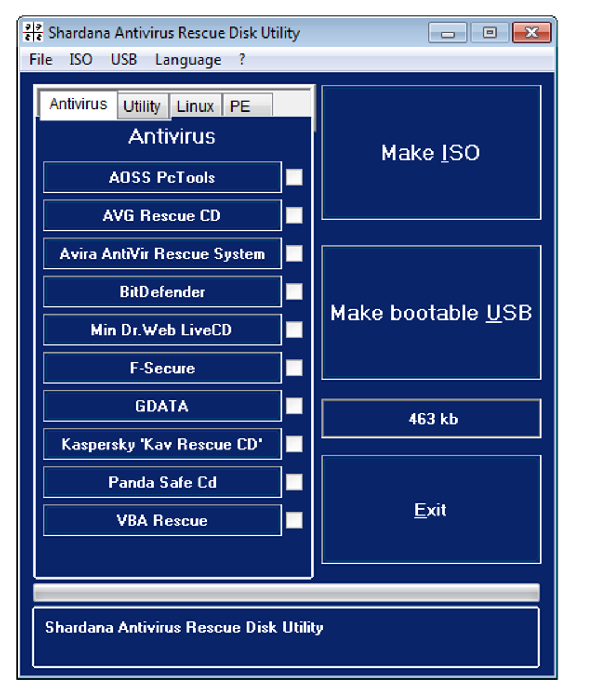This screenshot has width=596, height=700.
Task: Open the ISO menu
Action: (x=81, y=60)
